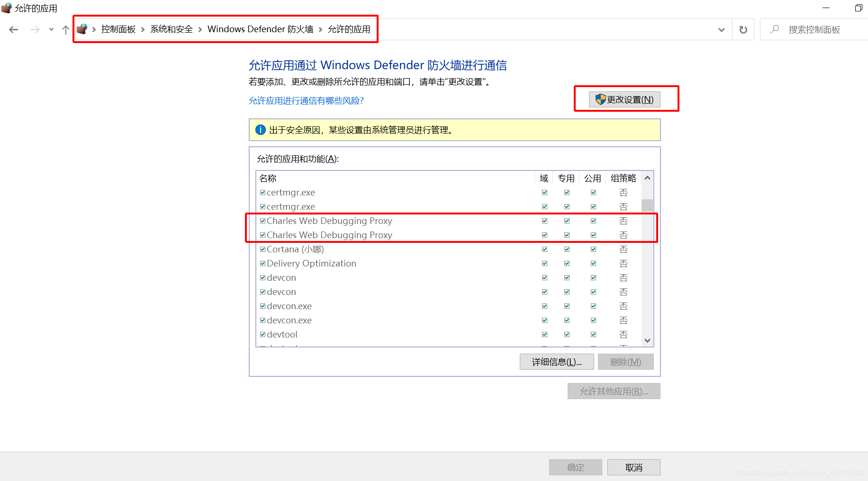Click the search magnifier icon
The width and height of the screenshot is (868, 481).
pyautogui.click(x=775, y=29)
